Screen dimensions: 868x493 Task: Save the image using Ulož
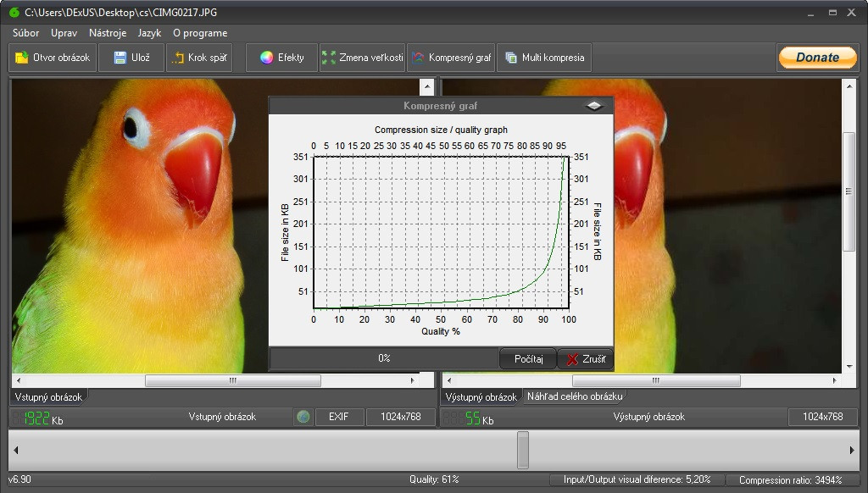coord(131,58)
